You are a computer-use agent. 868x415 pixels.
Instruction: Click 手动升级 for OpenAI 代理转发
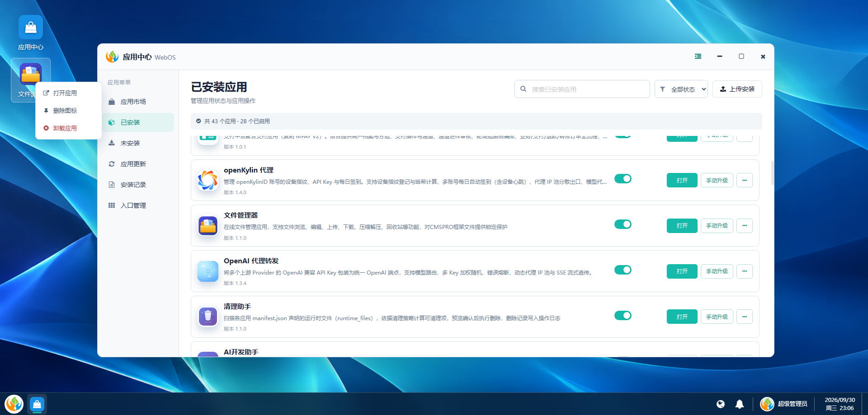point(717,271)
